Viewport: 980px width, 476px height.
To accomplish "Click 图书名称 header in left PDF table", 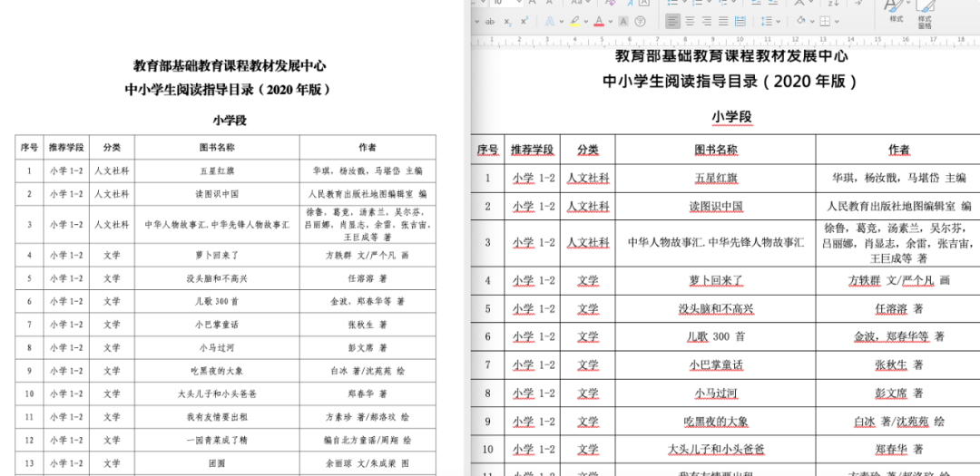I will point(217,148).
